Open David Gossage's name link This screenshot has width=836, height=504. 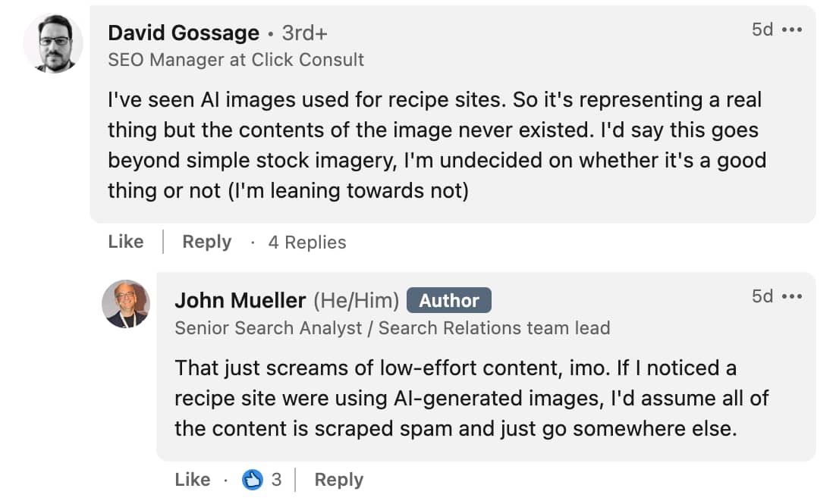pos(184,33)
